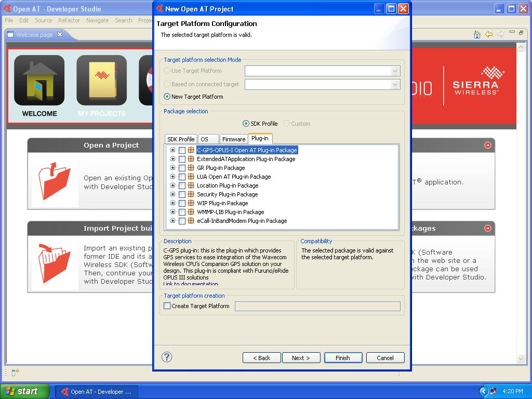Select the Plug-in tab

pos(260,138)
